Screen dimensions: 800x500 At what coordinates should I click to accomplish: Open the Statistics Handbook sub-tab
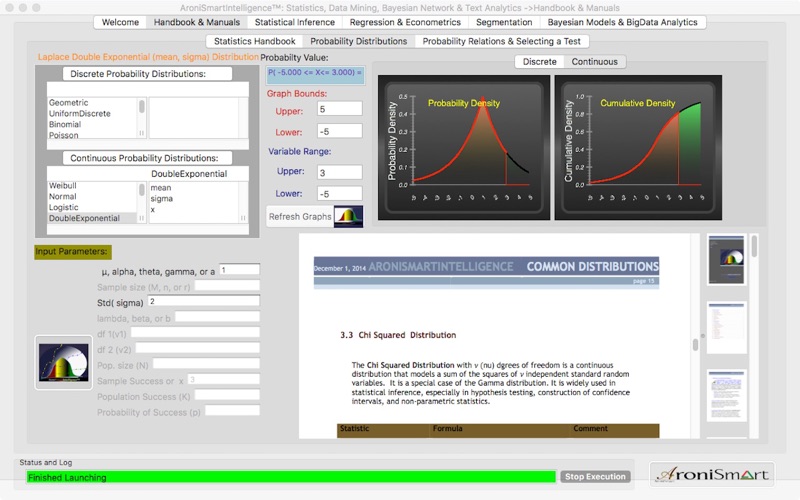click(255, 41)
